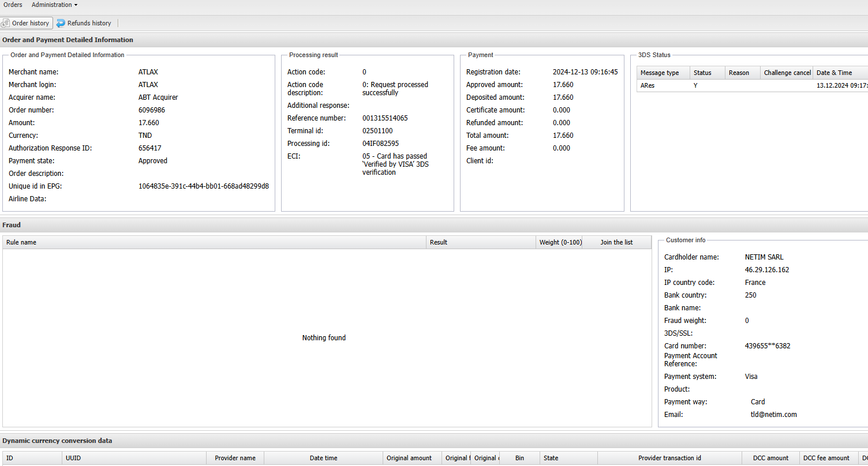
Task: Open the Administration dropdown menu
Action: [54, 5]
